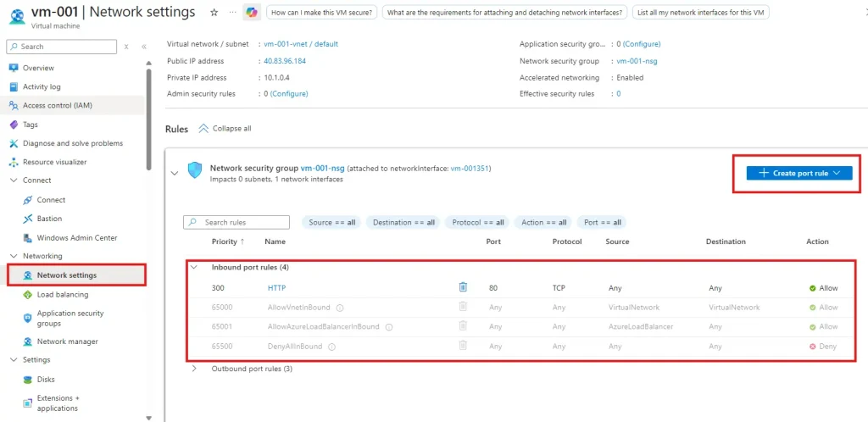
Task: Click the info icon next to AllowVnetInBound
Action: 339,308
